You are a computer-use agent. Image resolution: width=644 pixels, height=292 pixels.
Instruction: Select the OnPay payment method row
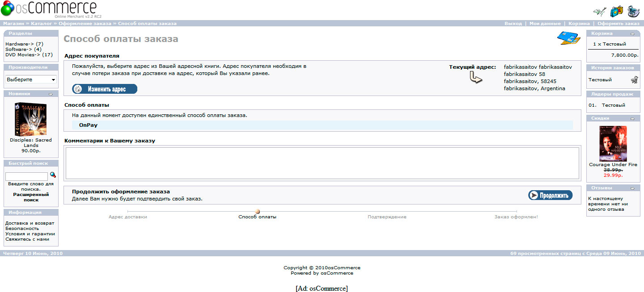click(322, 125)
